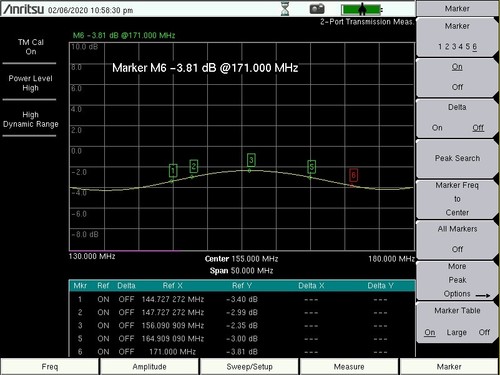Run Peak Search softkey
Screen dimensions: 500x375
tap(457, 158)
